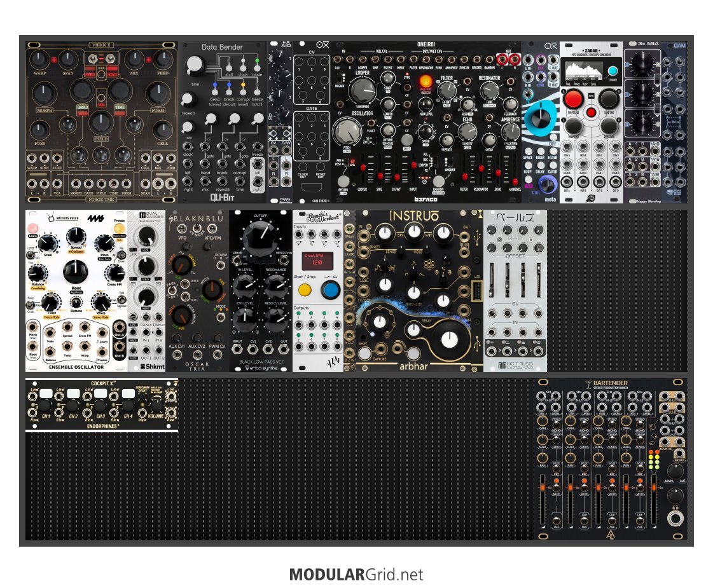Click the VCA jack on Vhikk X
Screen dimensions: 713x588
click(57, 184)
